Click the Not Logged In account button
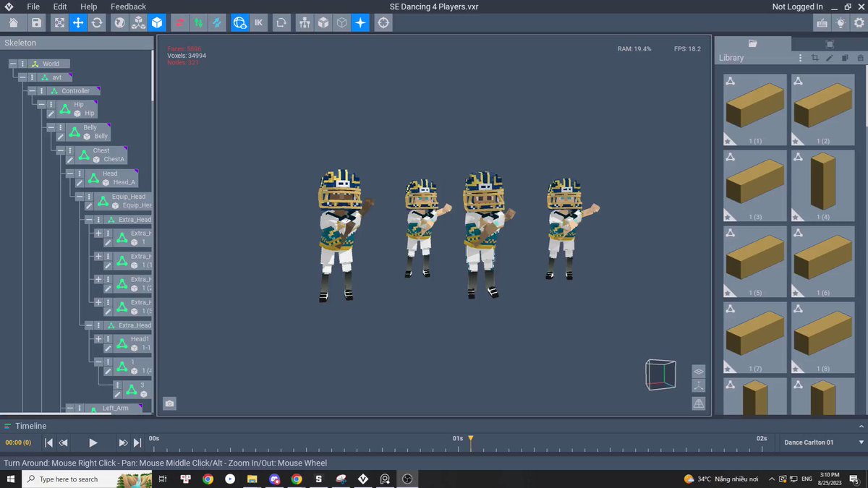This screenshot has height=488, width=868. pos(797,7)
